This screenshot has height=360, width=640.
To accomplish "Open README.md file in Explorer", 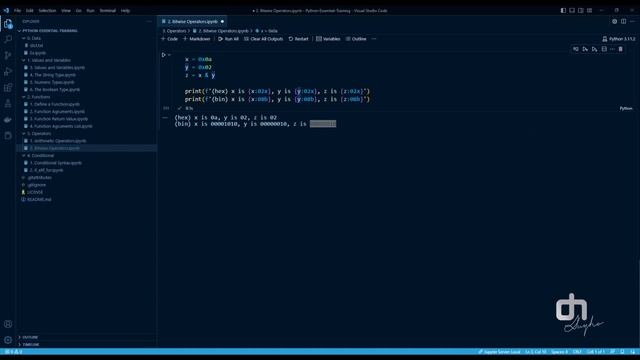I will click(39, 200).
